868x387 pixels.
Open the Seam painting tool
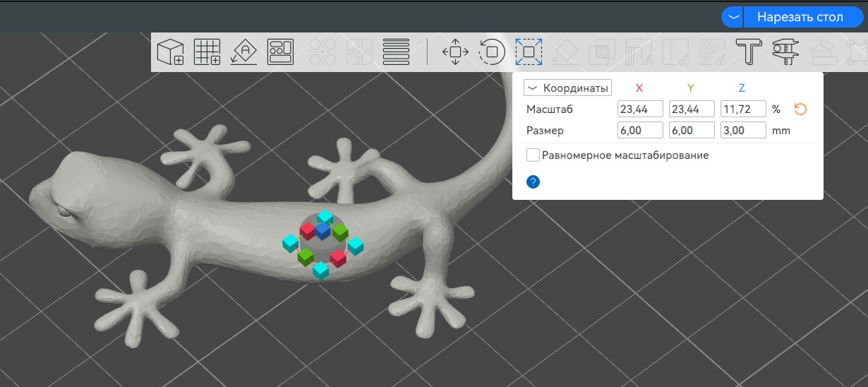tap(675, 52)
